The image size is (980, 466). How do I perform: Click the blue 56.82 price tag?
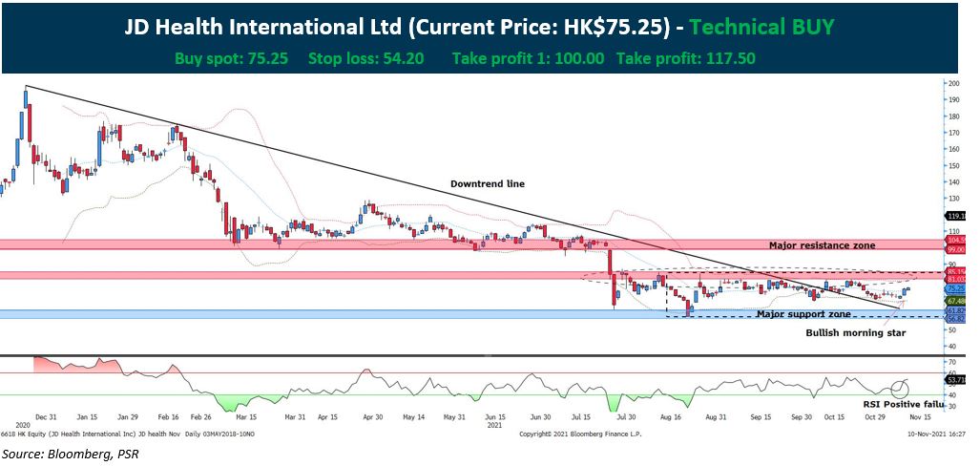[956, 318]
